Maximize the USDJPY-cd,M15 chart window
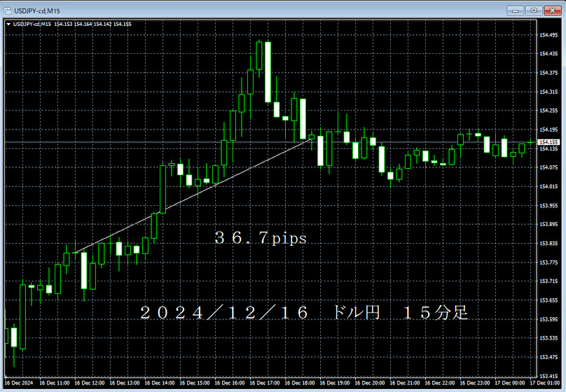This screenshot has width=566, height=392. click(x=534, y=10)
